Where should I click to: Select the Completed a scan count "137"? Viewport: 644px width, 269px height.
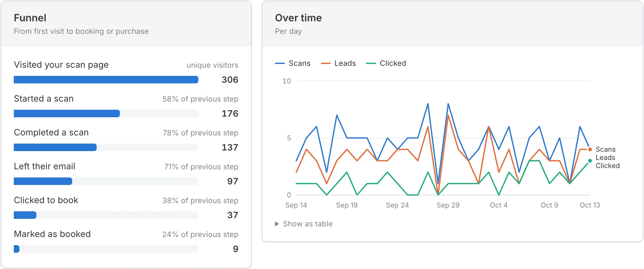[230, 147]
